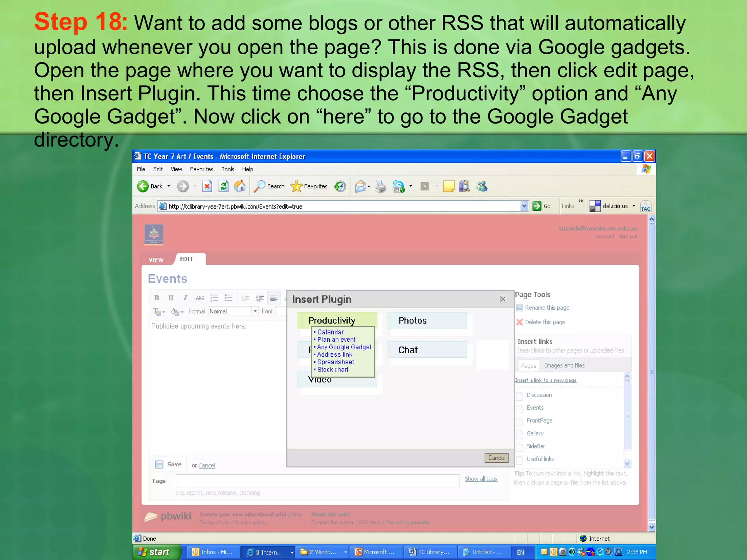Choose the Calendar plugin option
This screenshot has height=560, width=747.
tap(330, 332)
